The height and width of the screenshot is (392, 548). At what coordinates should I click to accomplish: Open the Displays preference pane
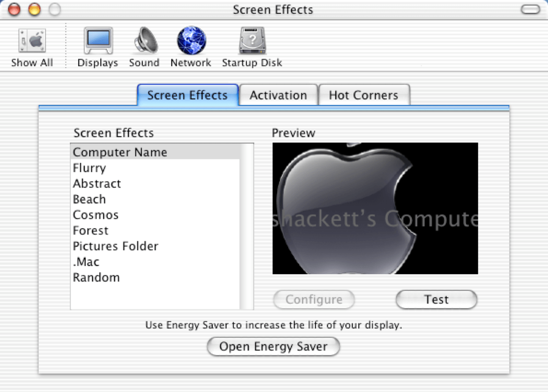point(98,47)
